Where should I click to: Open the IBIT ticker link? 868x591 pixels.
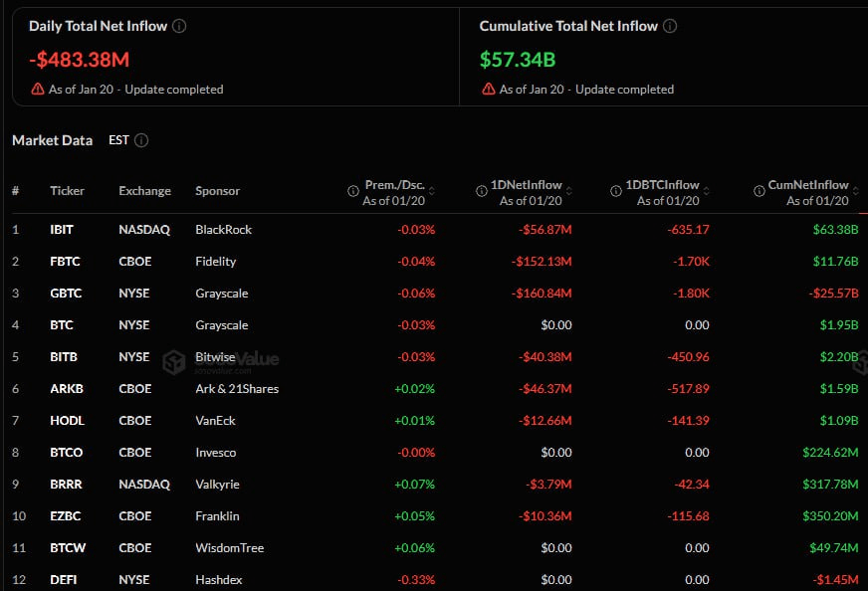61,229
